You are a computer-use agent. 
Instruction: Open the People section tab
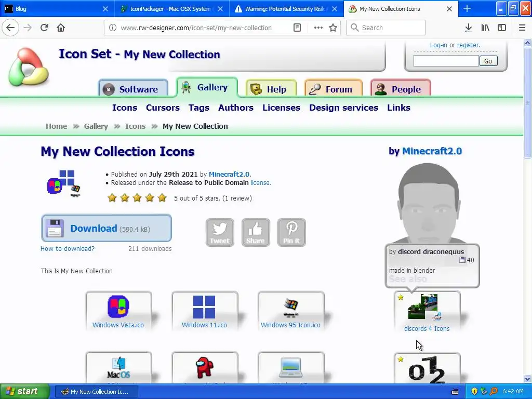401,88
